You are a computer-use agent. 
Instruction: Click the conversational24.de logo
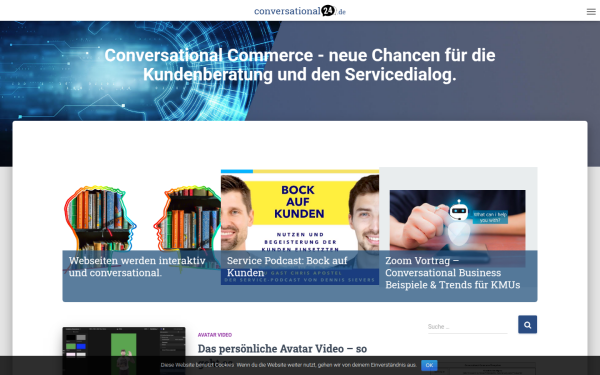(300, 11)
